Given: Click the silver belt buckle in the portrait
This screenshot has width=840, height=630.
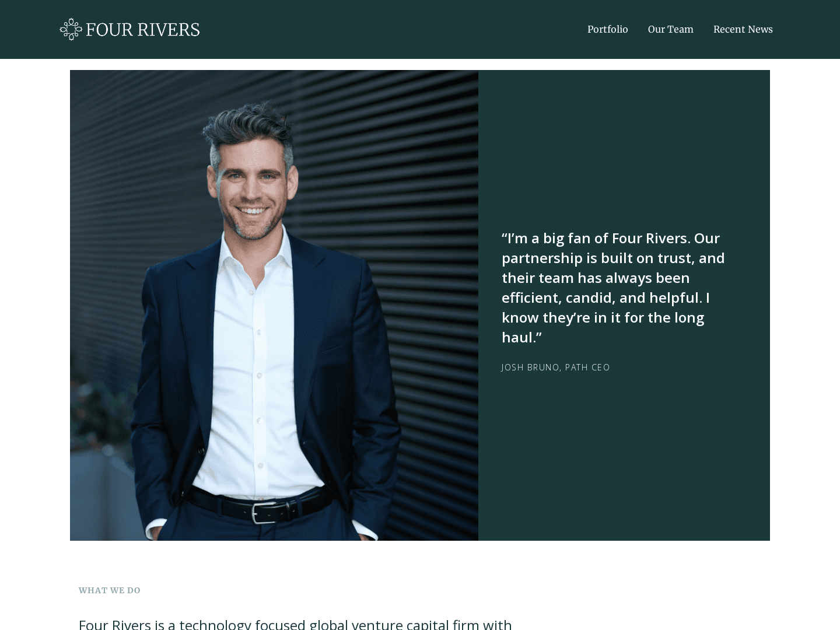Looking at the screenshot, I should point(264,512).
